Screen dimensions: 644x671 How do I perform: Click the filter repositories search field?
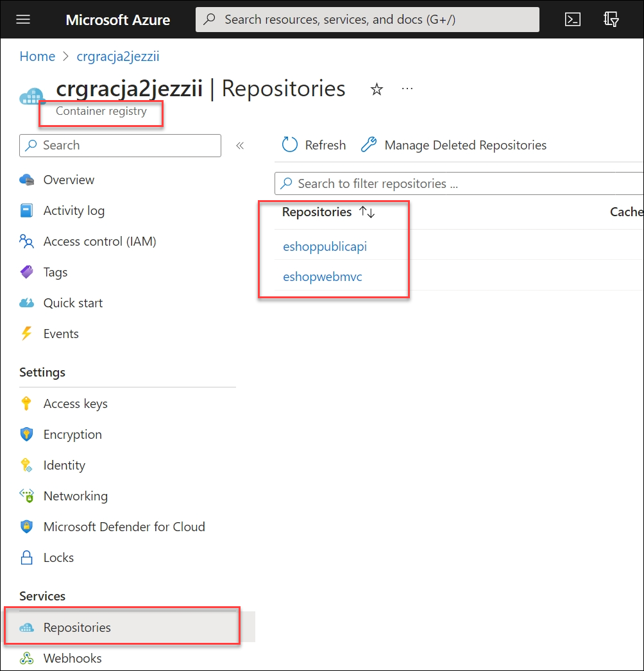click(x=459, y=183)
